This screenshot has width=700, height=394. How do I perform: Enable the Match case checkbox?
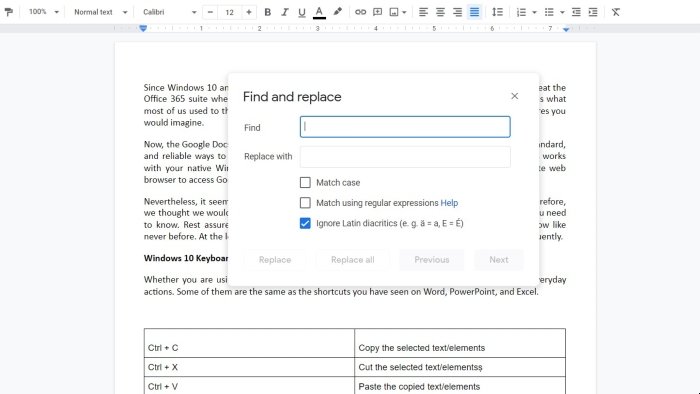(305, 182)
